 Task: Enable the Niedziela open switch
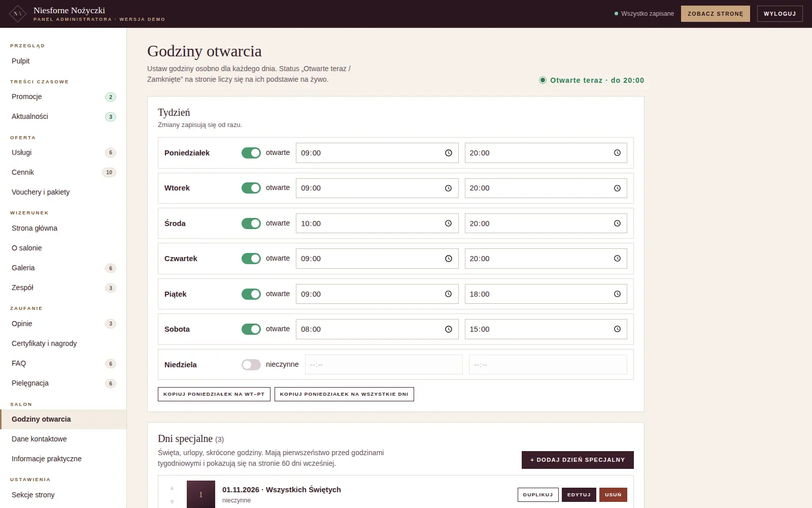251,365
